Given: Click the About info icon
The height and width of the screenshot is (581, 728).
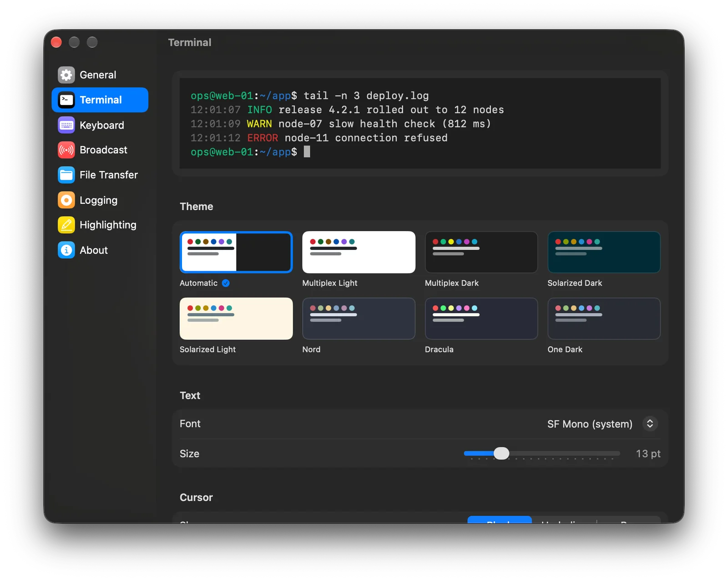Looking at the screenshot, I should click(x=66, y=250).
